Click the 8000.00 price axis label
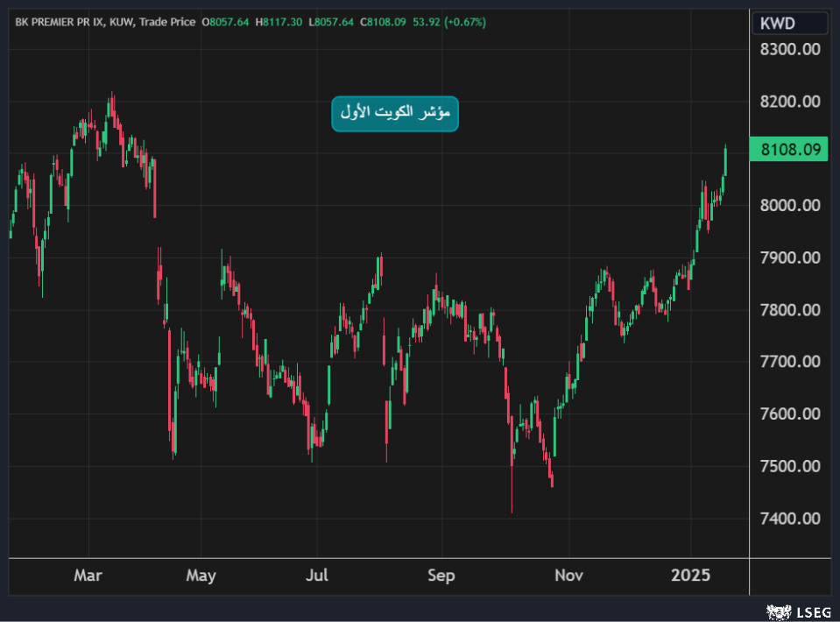The height and width of the screenshot is (622, 840). click(789, 205)
